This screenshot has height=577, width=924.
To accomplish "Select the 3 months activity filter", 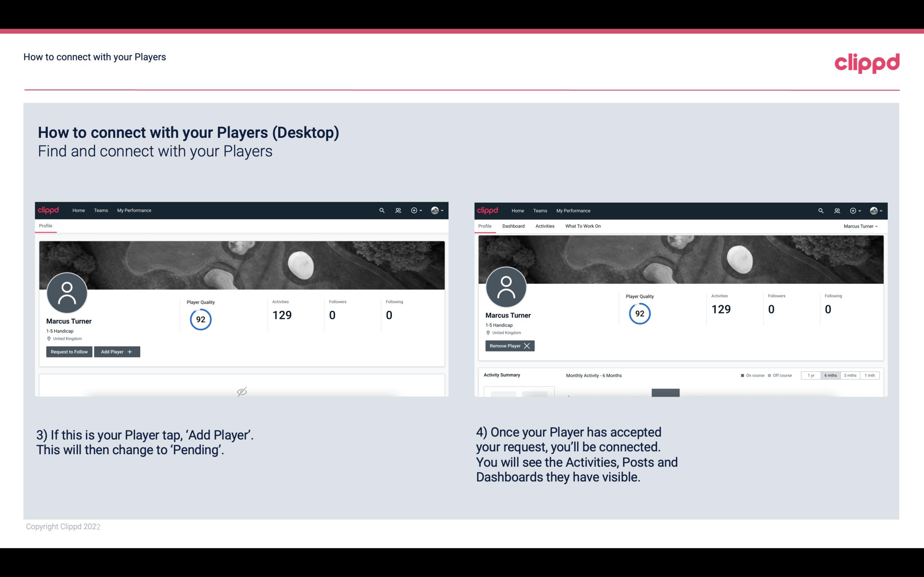I will (850, 375).
